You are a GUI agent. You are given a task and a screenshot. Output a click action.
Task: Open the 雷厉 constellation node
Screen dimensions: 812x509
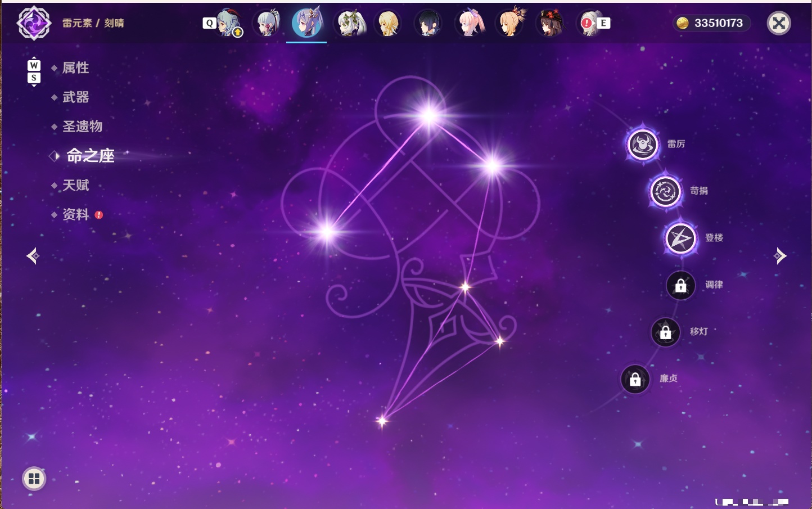[643, 145]
